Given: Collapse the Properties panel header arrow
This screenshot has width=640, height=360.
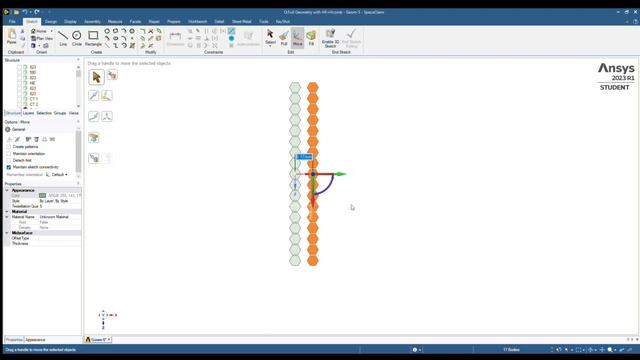Looking at the screenshot, I should coord(78,184).
